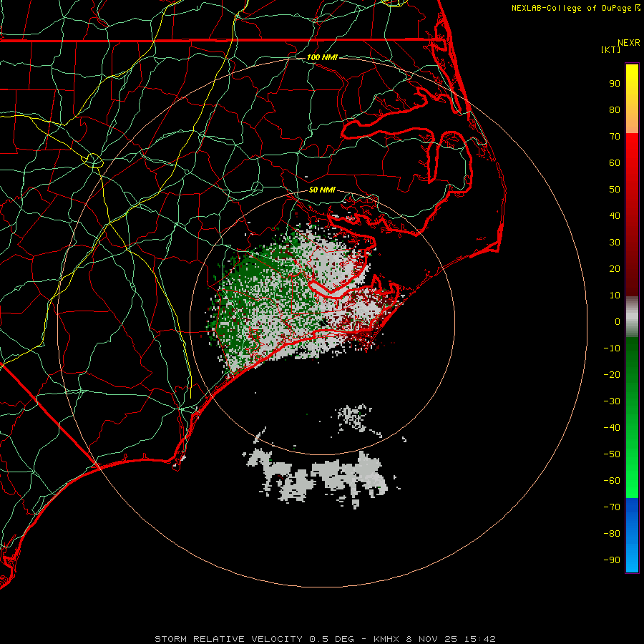This screenshot has height=644, width=644.
Task: Click the -40 value on velocity scale
Action: (612, 428)
